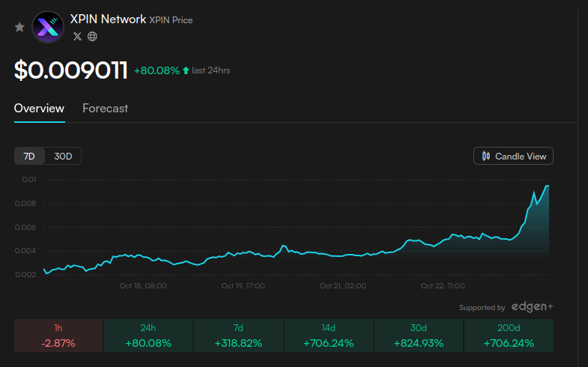
Task: Click the green up arrow indicator
Action: pos(186,70)
